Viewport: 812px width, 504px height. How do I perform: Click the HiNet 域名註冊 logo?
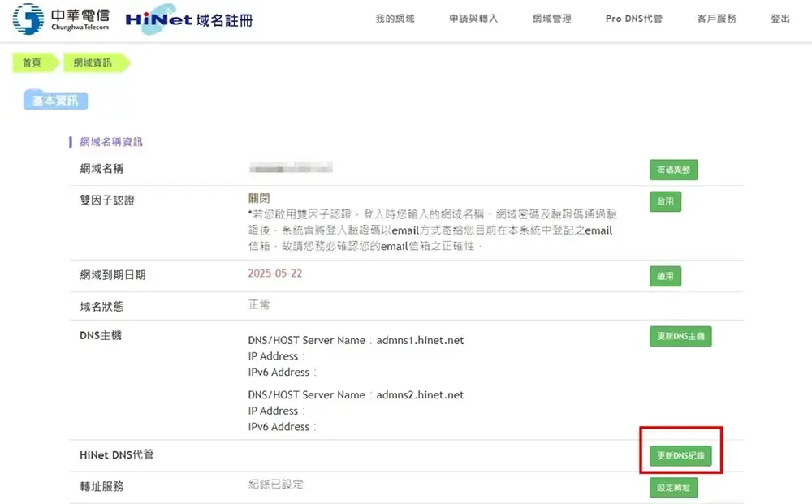point(189,19)
